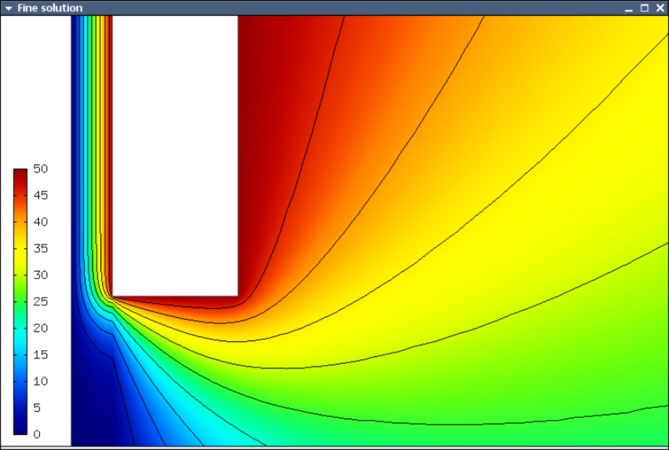This screenshot has height=450, width=669.
Task: Click the "Fine solution" title text
Action: tap(50, 8)
